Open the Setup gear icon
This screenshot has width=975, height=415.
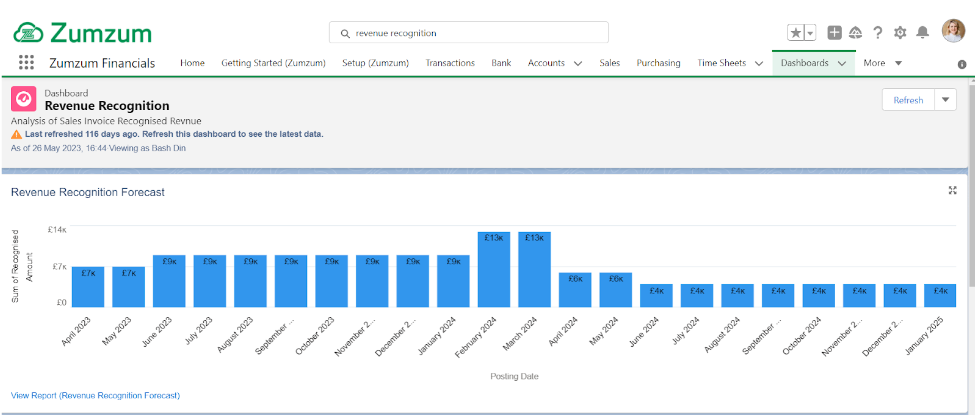900,33
